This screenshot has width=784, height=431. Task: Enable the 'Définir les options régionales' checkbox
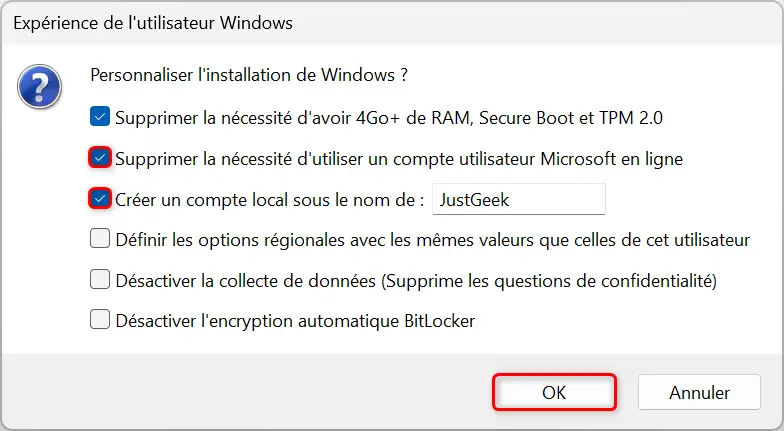[x=100, y=238]
